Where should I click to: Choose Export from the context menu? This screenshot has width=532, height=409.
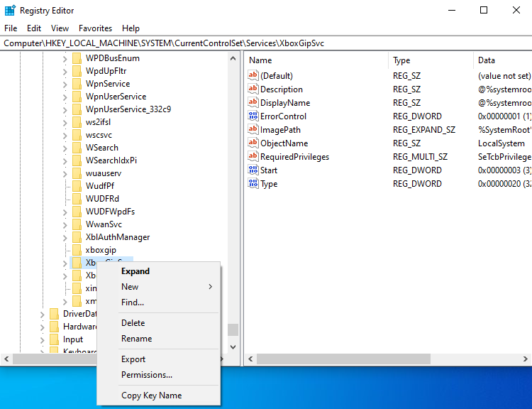pos(159,359)
